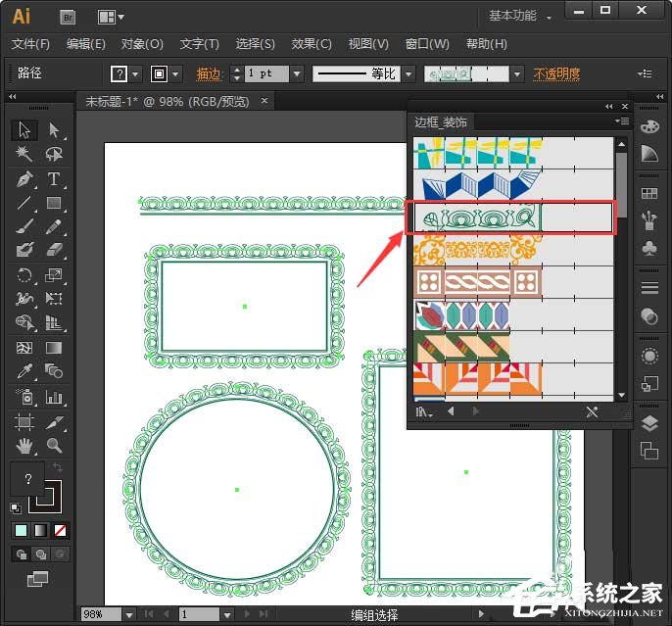Viewport: 672px width, 626px height.
Task: Choose the Magic Wand tool
Action: point(24,154)
